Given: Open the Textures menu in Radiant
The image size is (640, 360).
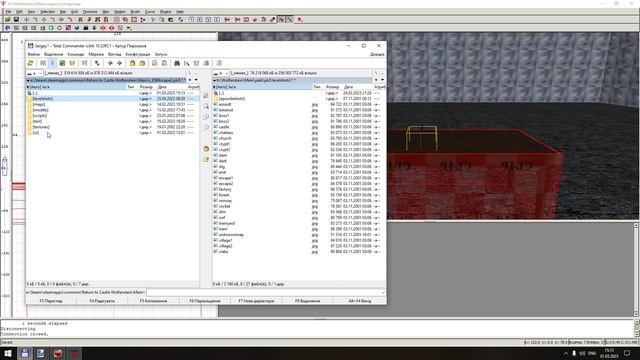Looking at the screenshot, I should pyautogui.click(x=90, y=11).
